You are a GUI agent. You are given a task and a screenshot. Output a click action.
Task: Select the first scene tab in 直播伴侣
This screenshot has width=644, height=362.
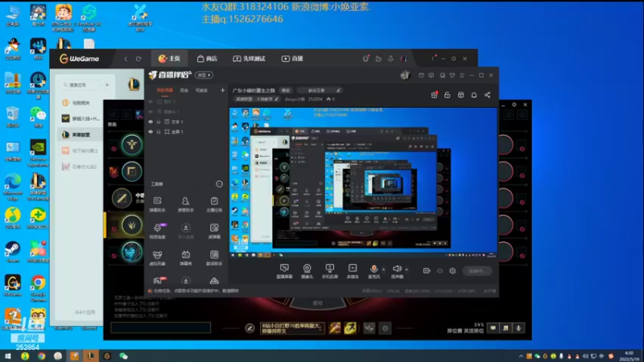pyautogui.click(x=165, y=90)
